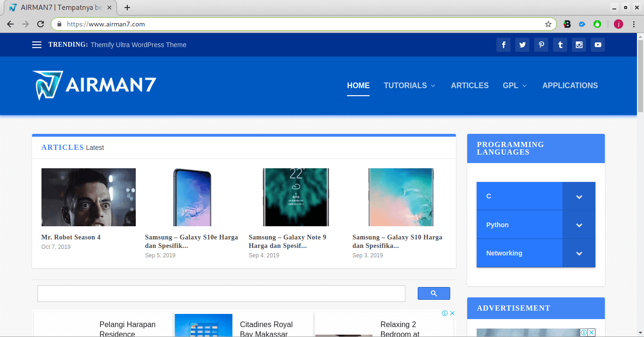Open the C language item
The height and width of the screenshot is (337, 644).
coord(520,196)
